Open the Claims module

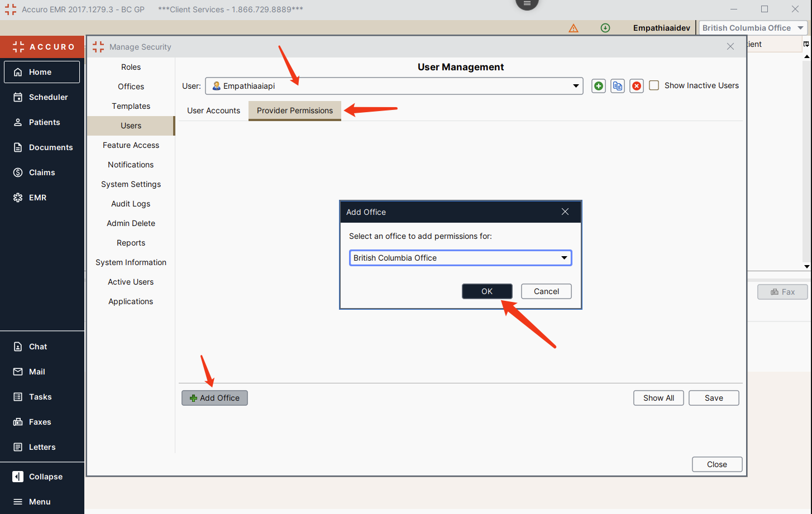42,172
